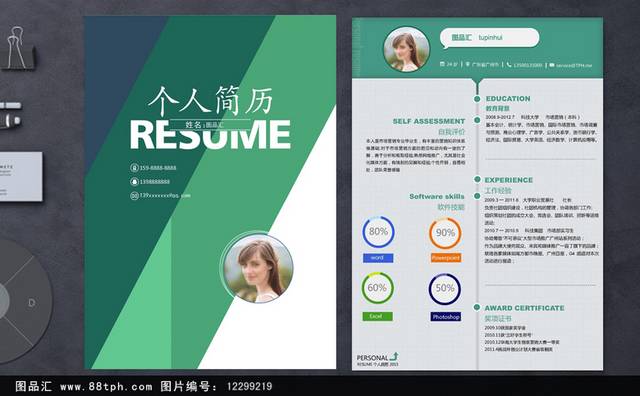Click the timeline dot beside AWARD CERTIFICATE
This screenshot has width=640, height=396.
click(477, 307)
